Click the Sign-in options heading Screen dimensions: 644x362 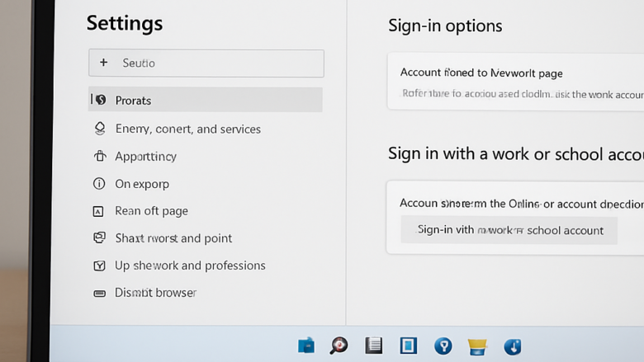click(x=445, y=26)
